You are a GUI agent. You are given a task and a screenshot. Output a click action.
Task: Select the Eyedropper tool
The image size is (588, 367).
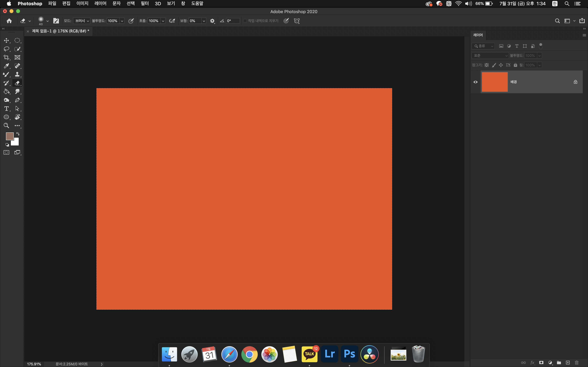(x=6, y=66)
